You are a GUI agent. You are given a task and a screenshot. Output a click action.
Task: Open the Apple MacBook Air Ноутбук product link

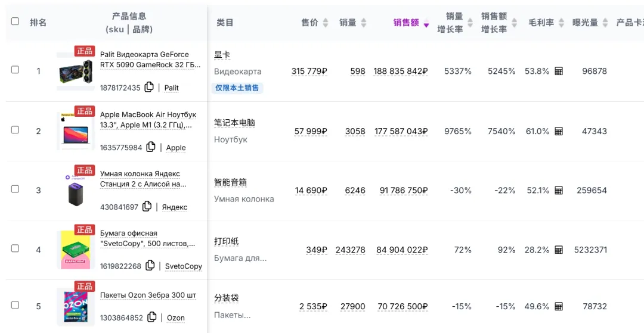tap(148, 120)
